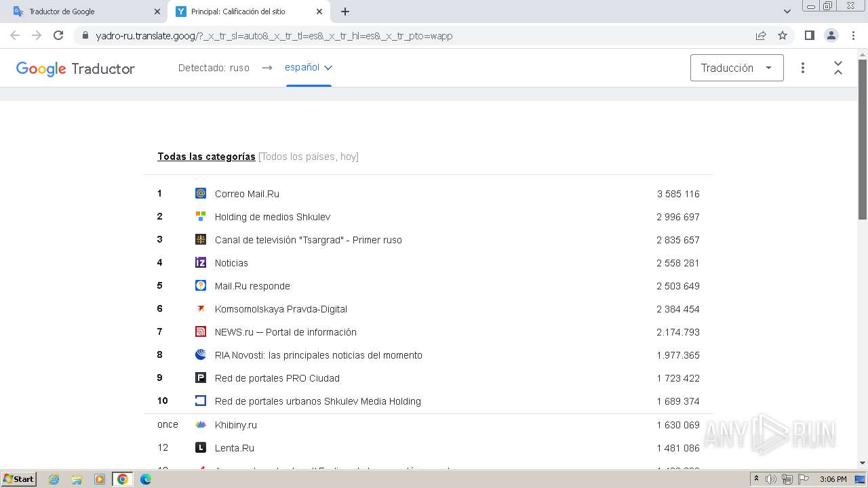Click the Chrome taskbar icon

tap(123, 479)
